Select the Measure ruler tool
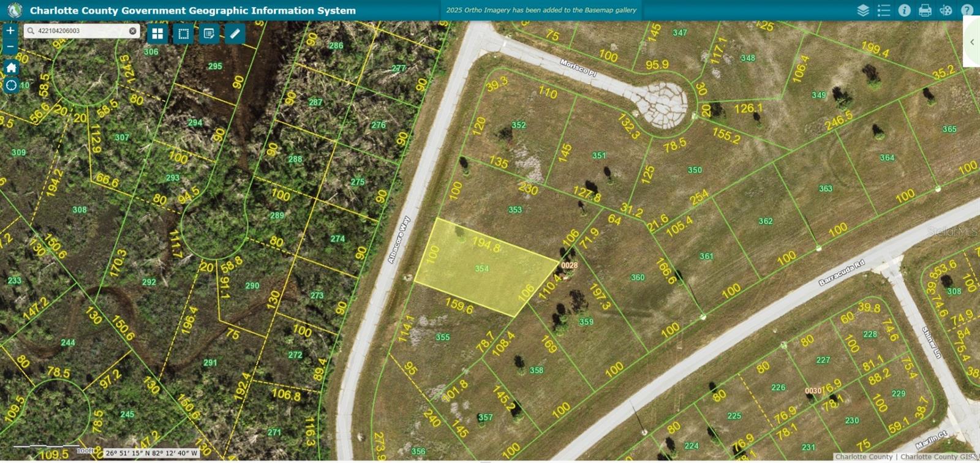The image size is (980, 463). coord(235,34)
